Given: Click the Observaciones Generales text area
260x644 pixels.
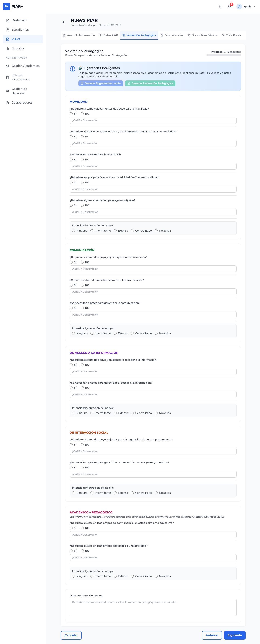Looking at the screenshot, I should click(x=153, y=608).
